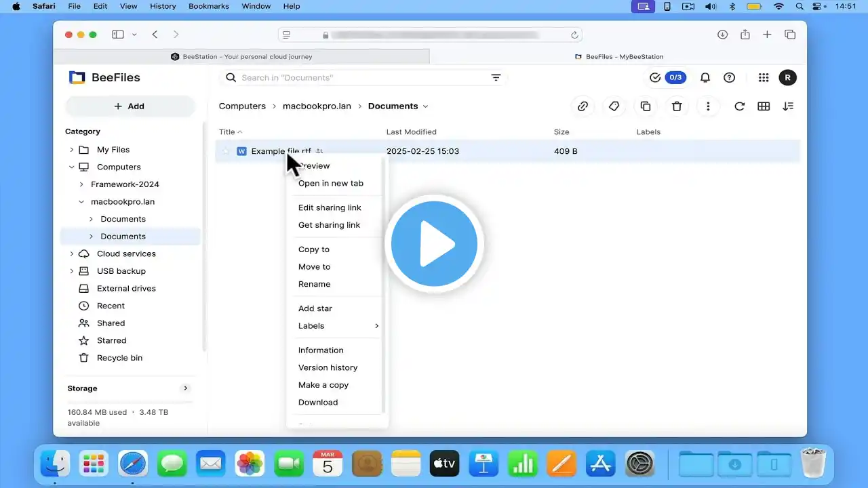This screenshot has height=488, width=868.
Task: Open background tasks 0/3 indicator
Action: pos(668,78)
